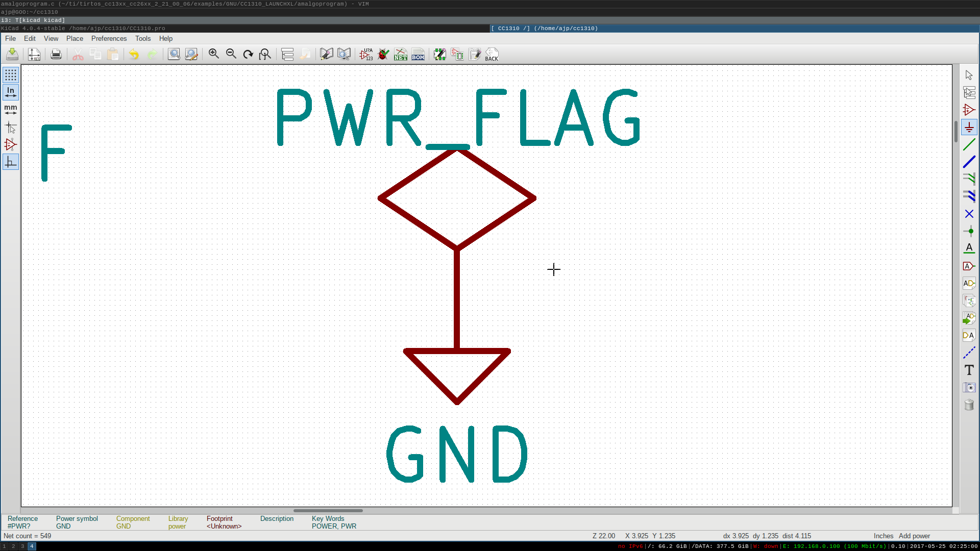Screen dimensions: 980x551
Task: Open the Tools menu
Action: coord(143,38)
